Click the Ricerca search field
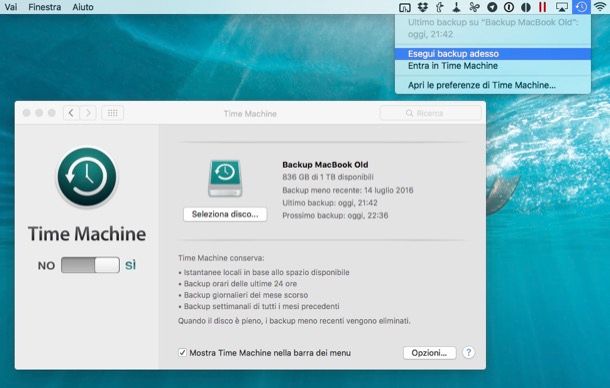610x388 pixels. (430, 113)
